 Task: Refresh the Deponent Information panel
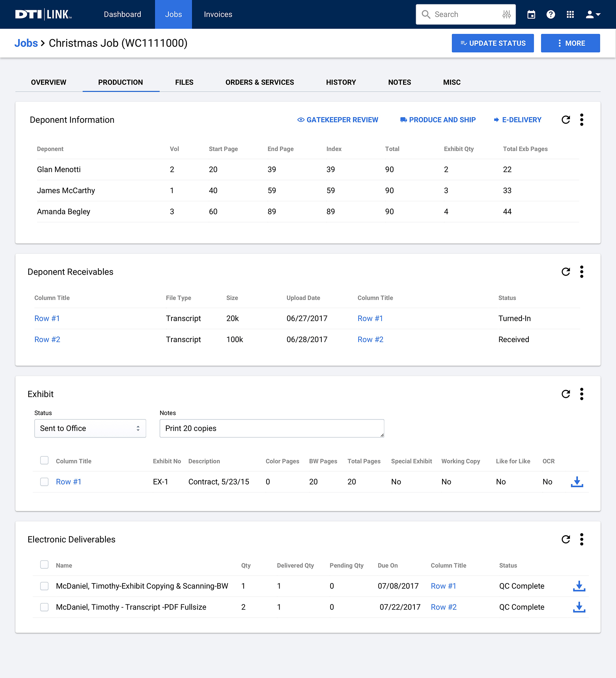(566, 120)
